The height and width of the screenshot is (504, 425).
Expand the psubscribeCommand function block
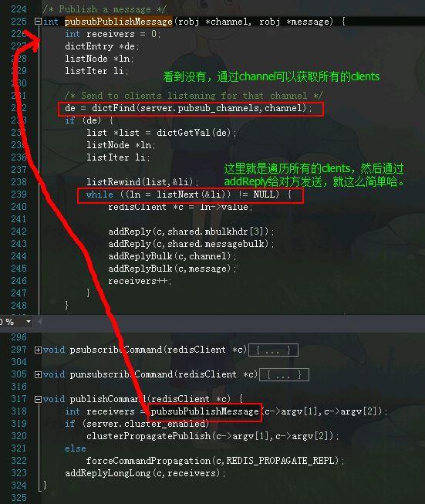(38, 350)
